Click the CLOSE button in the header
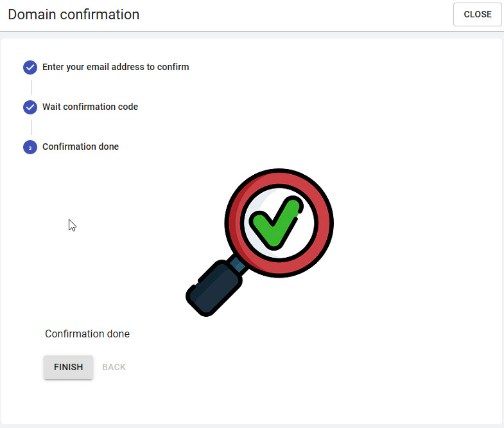This screenshot has height=428, width=504. [x=477, y=15]
